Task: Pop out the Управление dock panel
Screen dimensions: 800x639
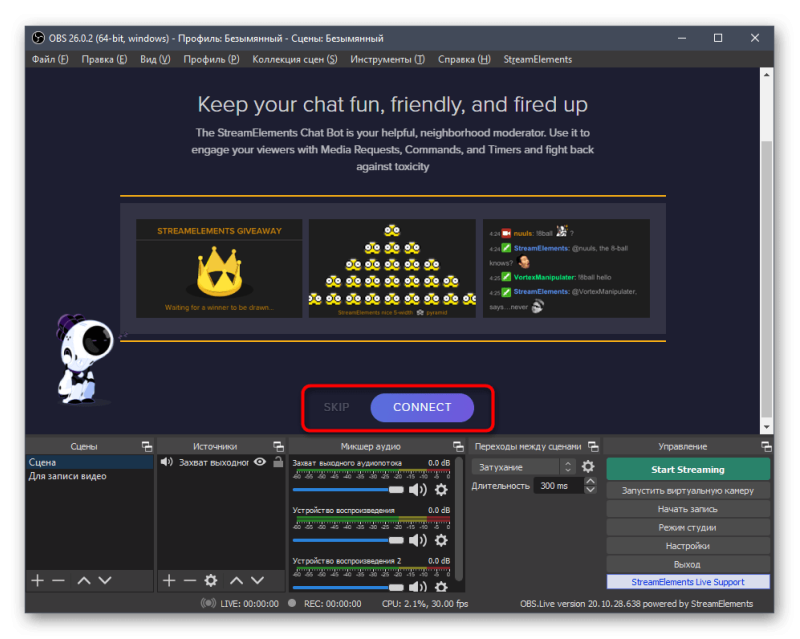Action: point(766,447)
